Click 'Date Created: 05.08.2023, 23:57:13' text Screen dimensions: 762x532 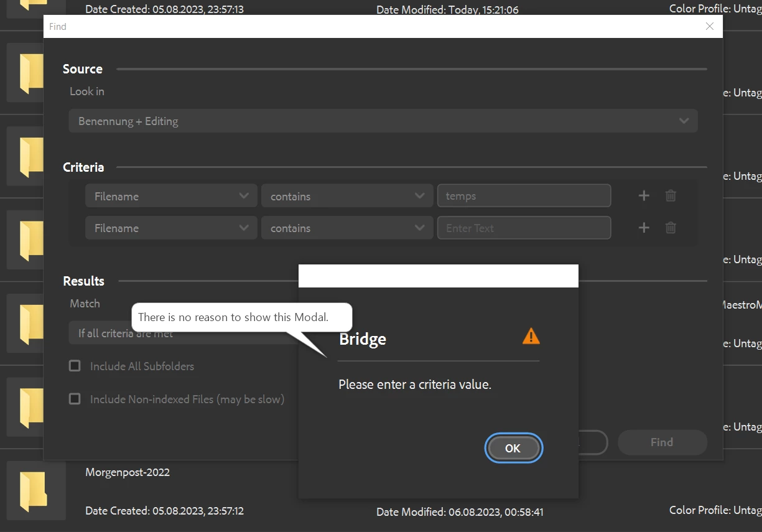click(164, 9)
